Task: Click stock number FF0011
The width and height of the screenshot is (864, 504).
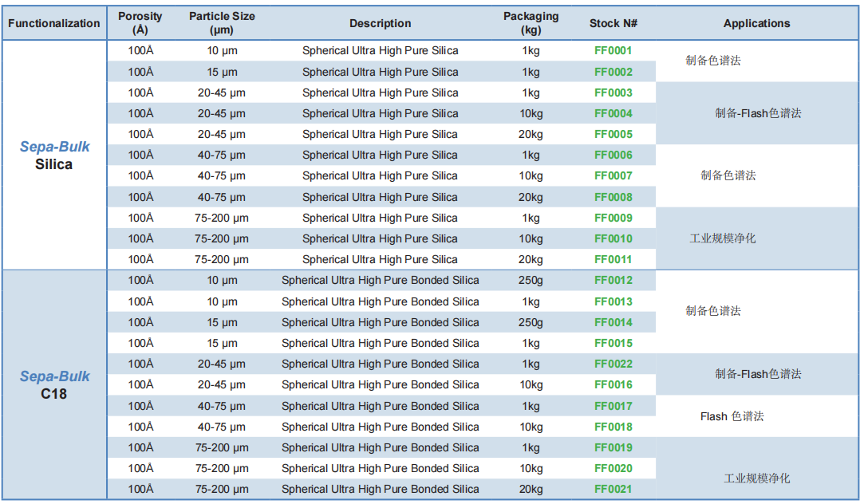Action: click(x=613, y=259)
